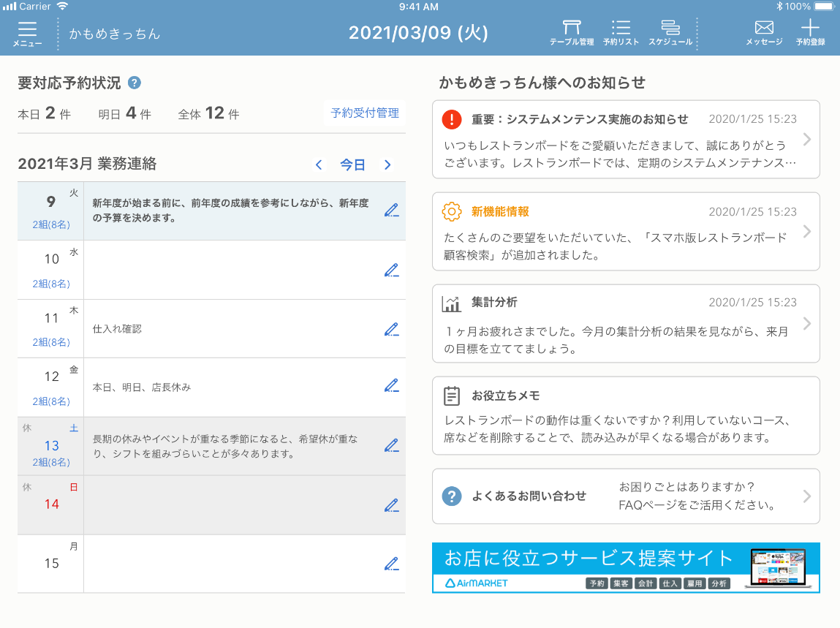Open the 長期の休みやイベント note text
The width and height of the screenshot is (840, 628).
click(x=226, y=447)
